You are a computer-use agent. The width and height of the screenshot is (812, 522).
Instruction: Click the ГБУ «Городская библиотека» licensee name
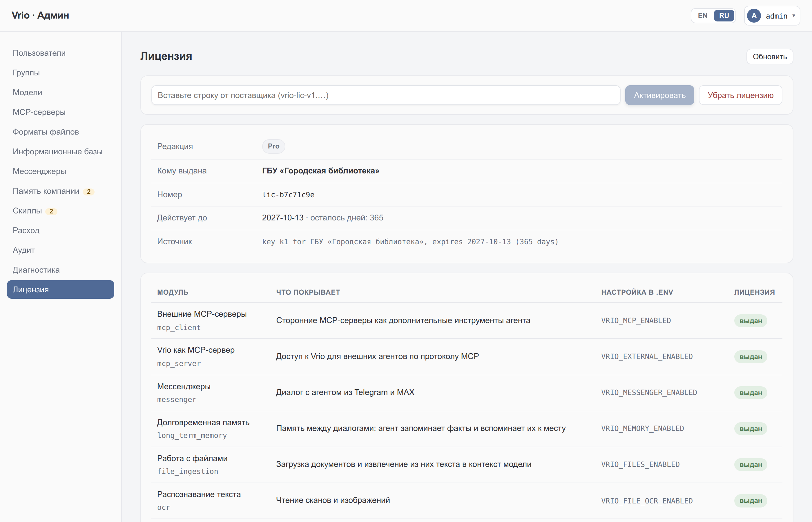[x=321, y=171]
